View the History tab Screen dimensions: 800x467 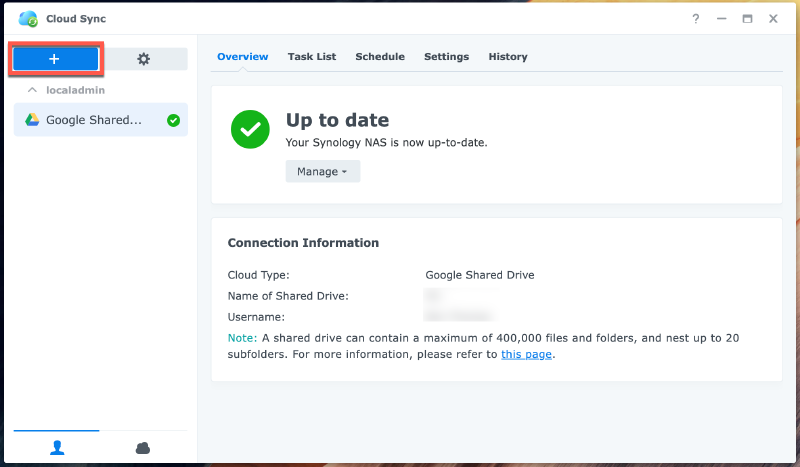click(508, 57)
